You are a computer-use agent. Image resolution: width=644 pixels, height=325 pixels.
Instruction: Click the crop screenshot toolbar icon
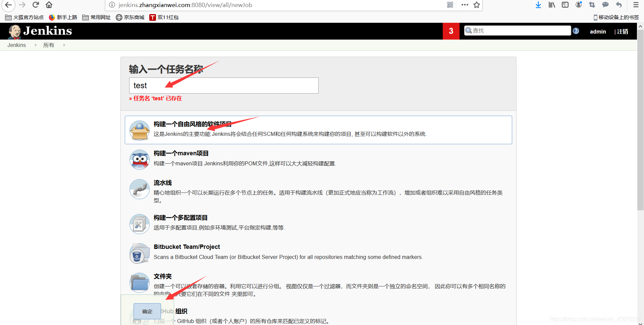coord(592,5)
